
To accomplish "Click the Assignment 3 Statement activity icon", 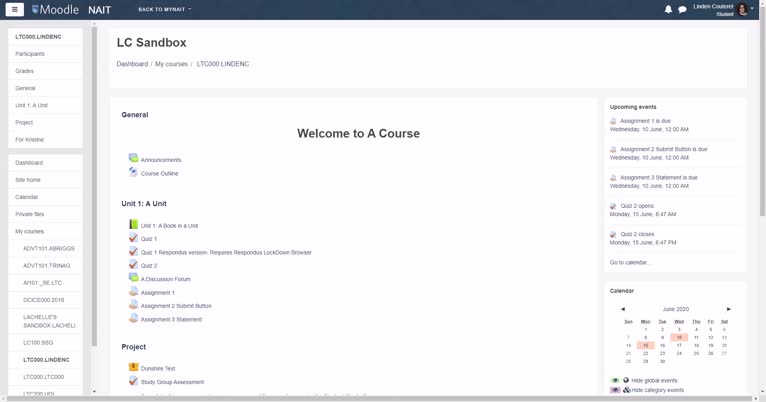I will [x=133, y=318].
